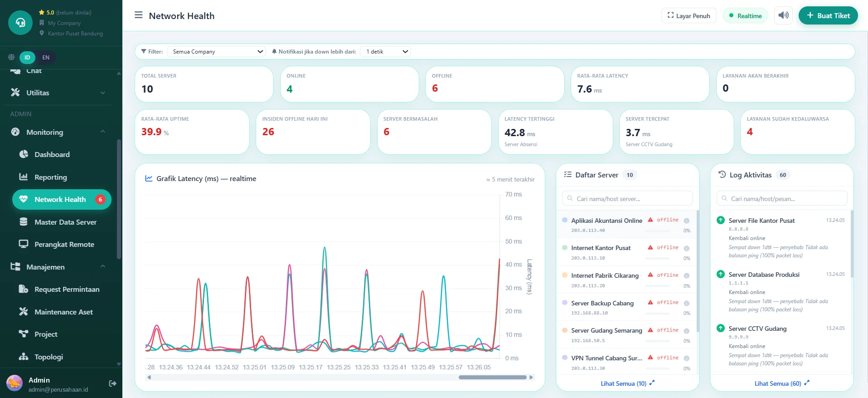Focus the log activity search field
868x398 pixels.
pos(782,198)
